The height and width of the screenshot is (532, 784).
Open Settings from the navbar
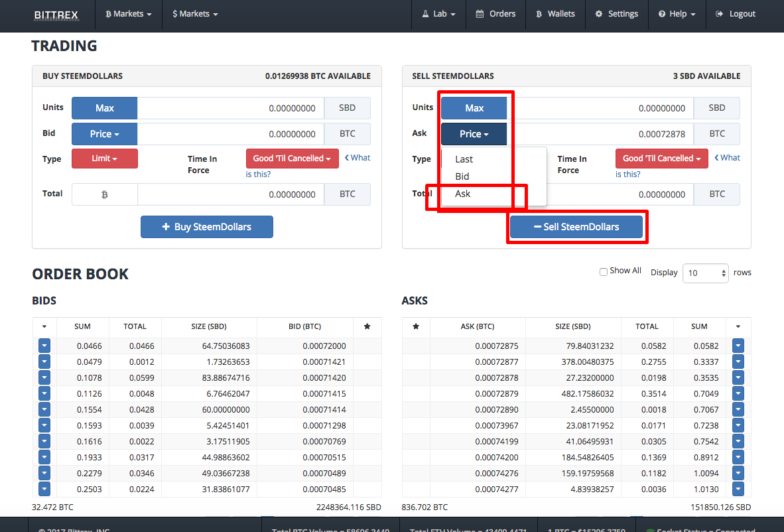(616, 14)
